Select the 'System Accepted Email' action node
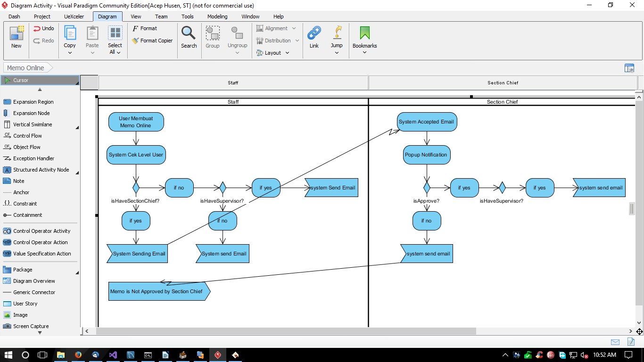Screen dimensions: 644x362 (x=427, y=122)
